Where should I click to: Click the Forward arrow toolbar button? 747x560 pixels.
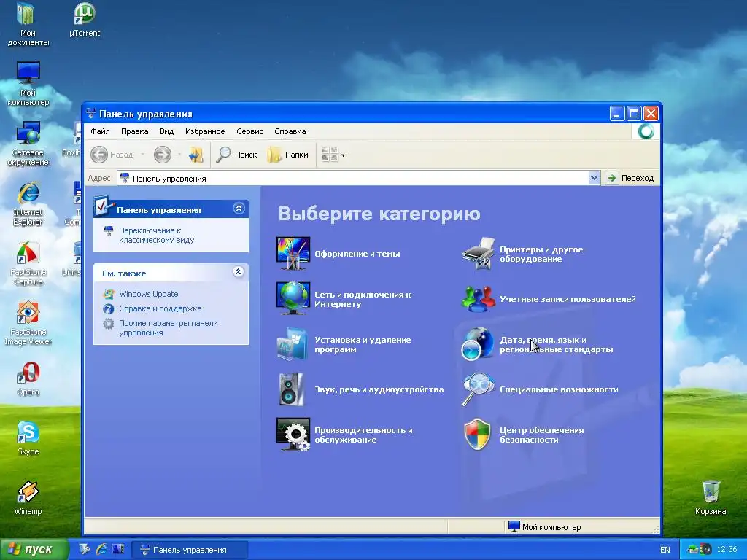pyautogui.click(x=163, y=155)
